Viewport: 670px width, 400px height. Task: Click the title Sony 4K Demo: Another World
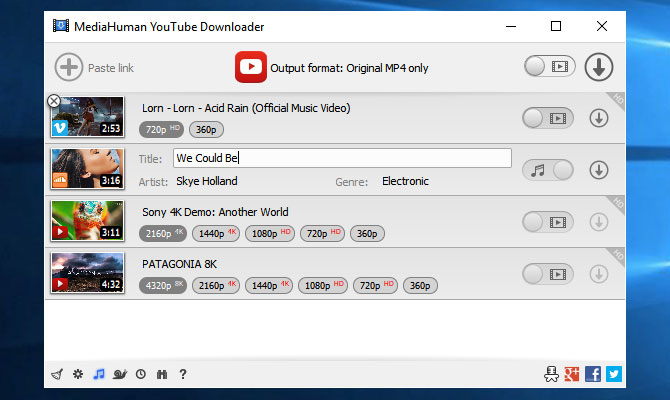215,212
